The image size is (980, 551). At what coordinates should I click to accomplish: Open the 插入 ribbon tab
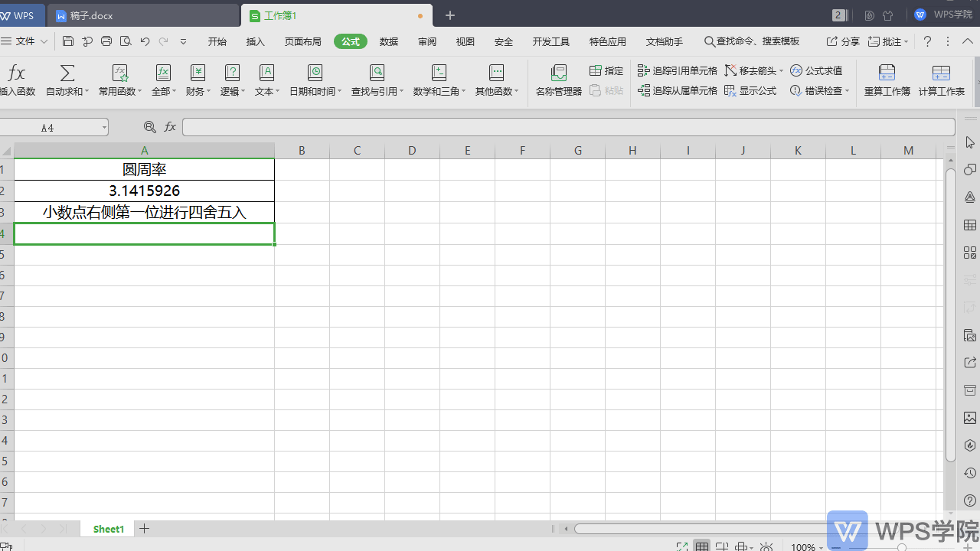pos(255,41)
